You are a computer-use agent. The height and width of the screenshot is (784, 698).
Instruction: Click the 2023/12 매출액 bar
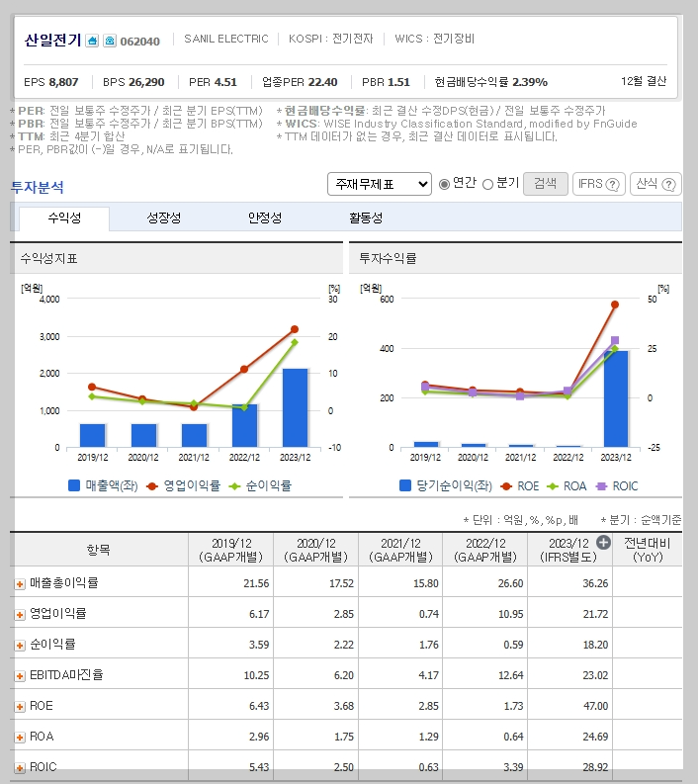point(295,408)
